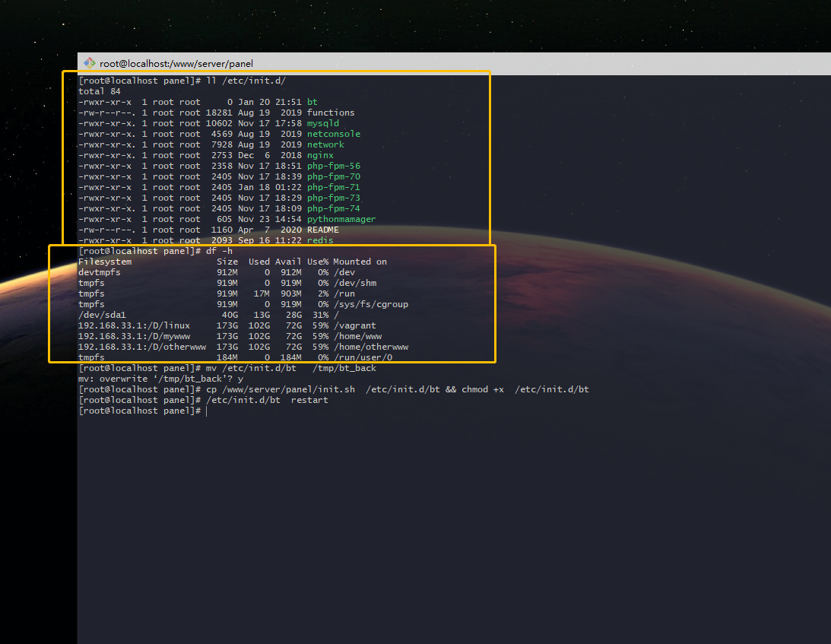Image resolution: width=831 pixels, height=644 pixels.
Task: Select the 'mysqld' file name
Action: click(323, 123)
